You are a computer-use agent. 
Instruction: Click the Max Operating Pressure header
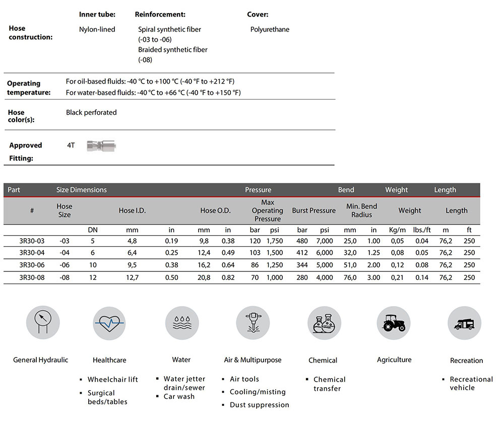[267, 210]
